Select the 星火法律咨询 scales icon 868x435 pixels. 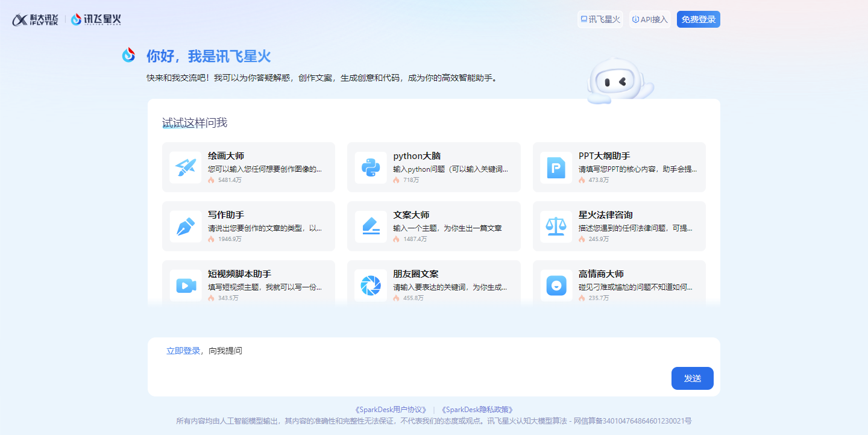[556, 227]
